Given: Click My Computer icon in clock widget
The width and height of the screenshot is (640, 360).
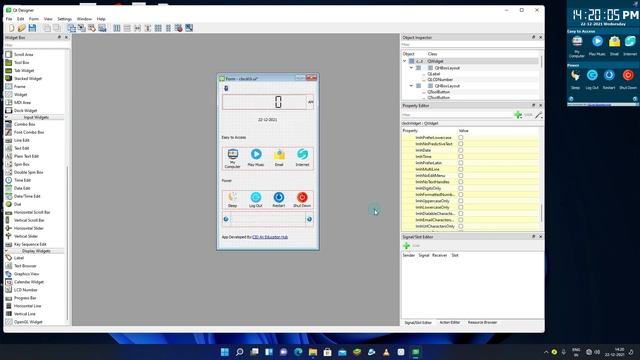Looking at the screenshot, I should (577, 41).
